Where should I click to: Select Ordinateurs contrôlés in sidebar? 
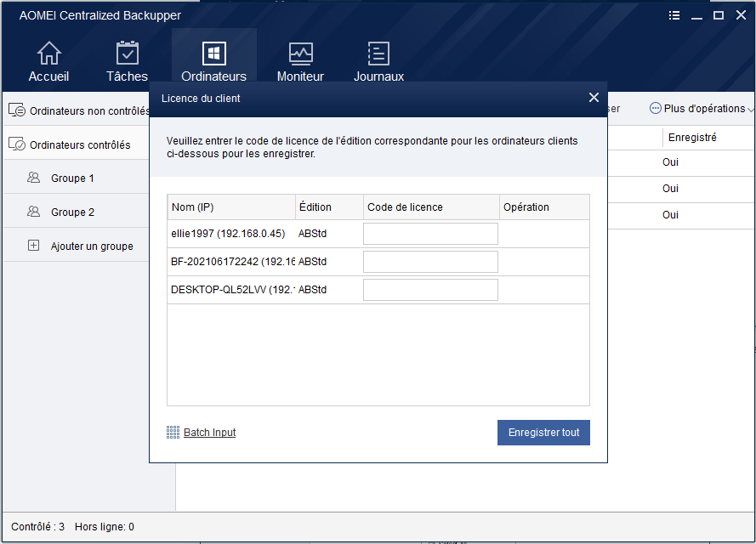pos(77,144)
